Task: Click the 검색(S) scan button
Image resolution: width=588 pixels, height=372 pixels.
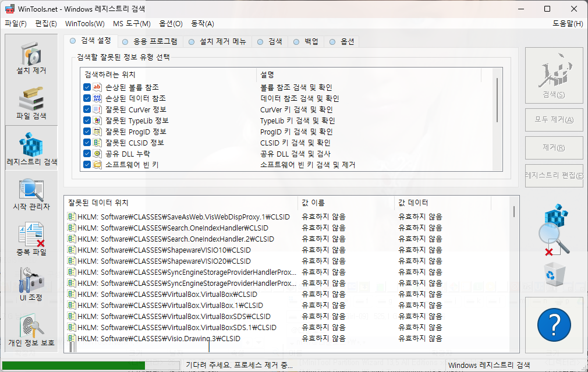Action: (554, 75)
